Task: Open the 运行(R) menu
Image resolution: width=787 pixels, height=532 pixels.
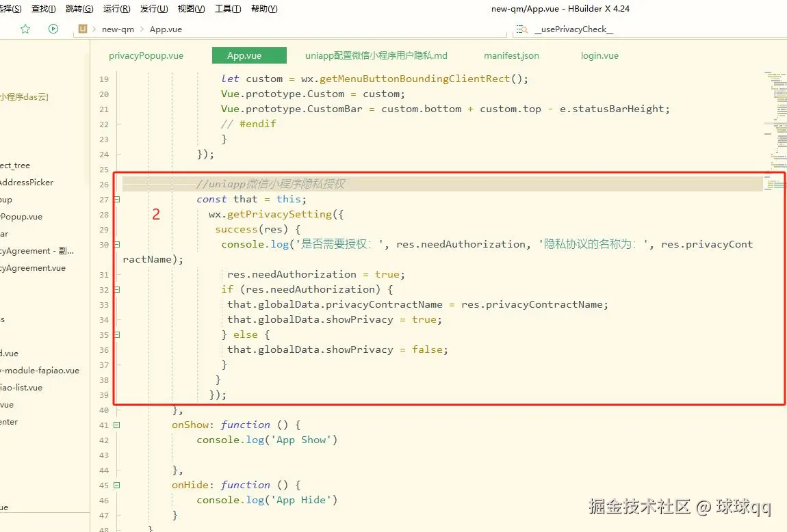Action: click(x=116, y=8)
